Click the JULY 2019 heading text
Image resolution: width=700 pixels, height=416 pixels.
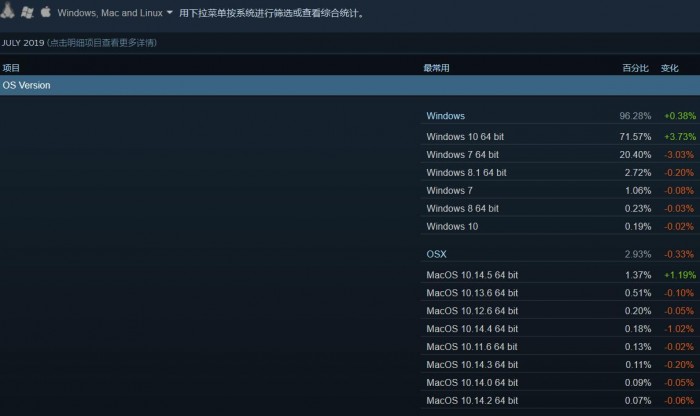pos(23,43)
